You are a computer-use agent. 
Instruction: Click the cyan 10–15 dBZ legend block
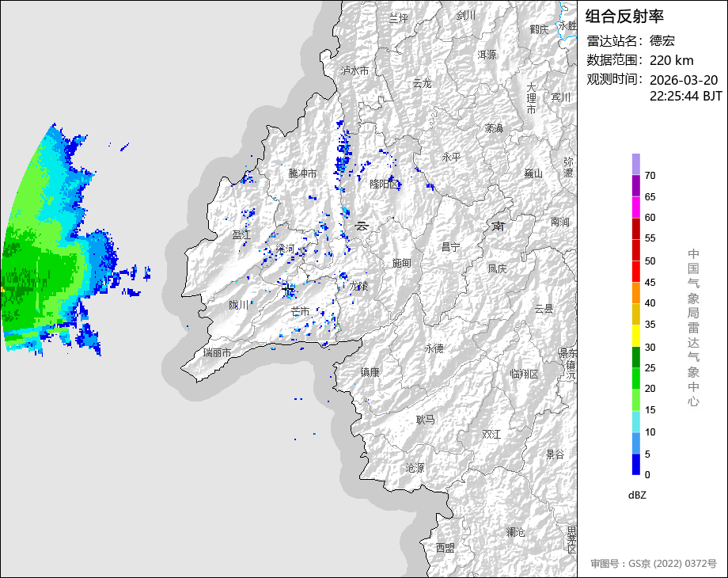tap(636, 421)
